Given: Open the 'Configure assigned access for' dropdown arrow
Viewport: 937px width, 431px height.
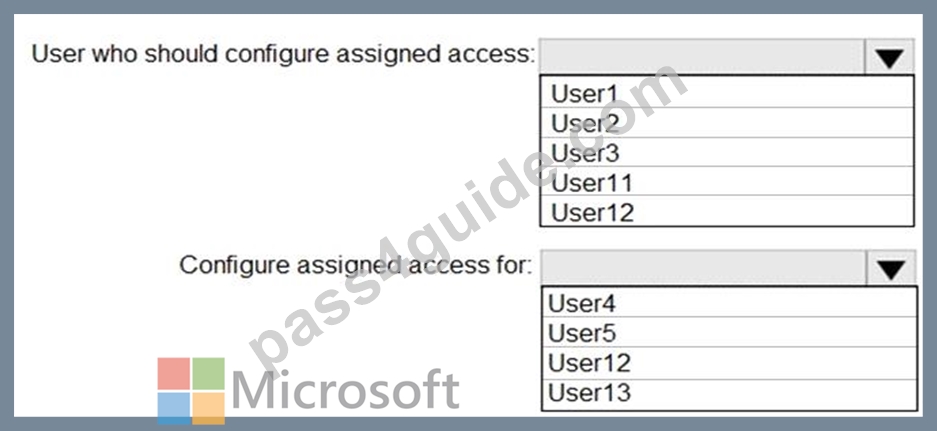Looking at the screenshot, I should (x=891, y=268).
